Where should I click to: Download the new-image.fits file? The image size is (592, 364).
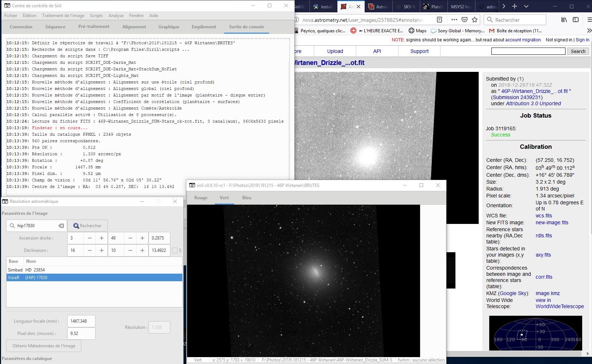[x=552, y=222]
